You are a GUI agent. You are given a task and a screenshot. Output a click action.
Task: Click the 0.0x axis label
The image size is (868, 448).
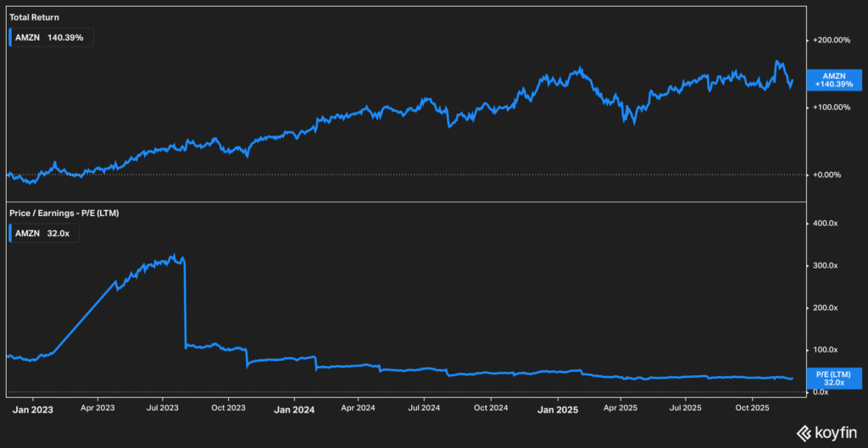click(822, 392)
